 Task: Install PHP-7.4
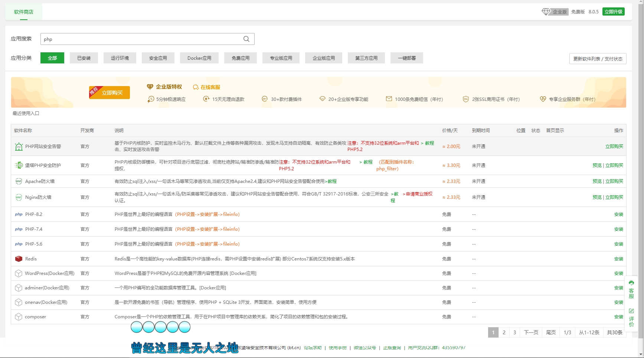(x=619, y=229)
